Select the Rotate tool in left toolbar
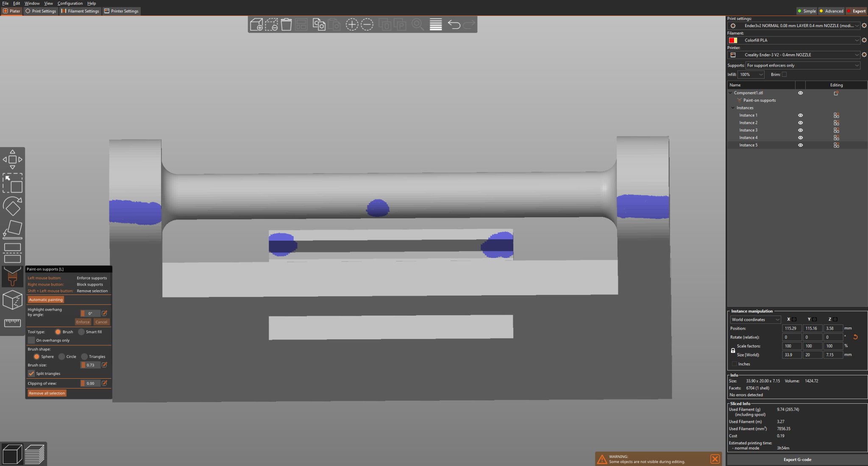Screen dimensions: 868x466 point(12,206)
